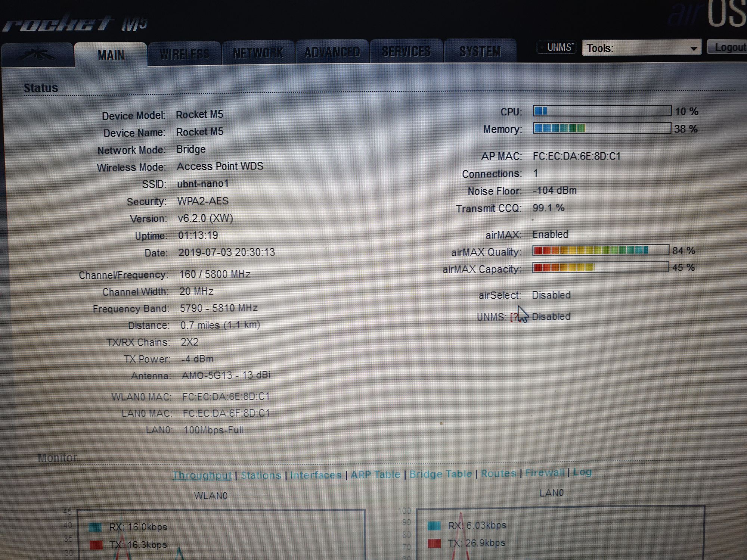Select the Main tab

point(111,55)
